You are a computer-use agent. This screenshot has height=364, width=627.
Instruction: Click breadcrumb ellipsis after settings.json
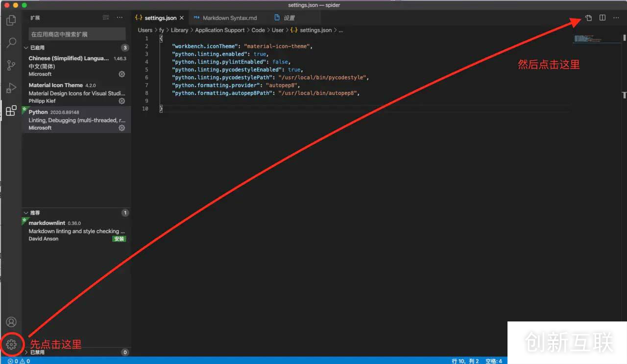[341, 30]
